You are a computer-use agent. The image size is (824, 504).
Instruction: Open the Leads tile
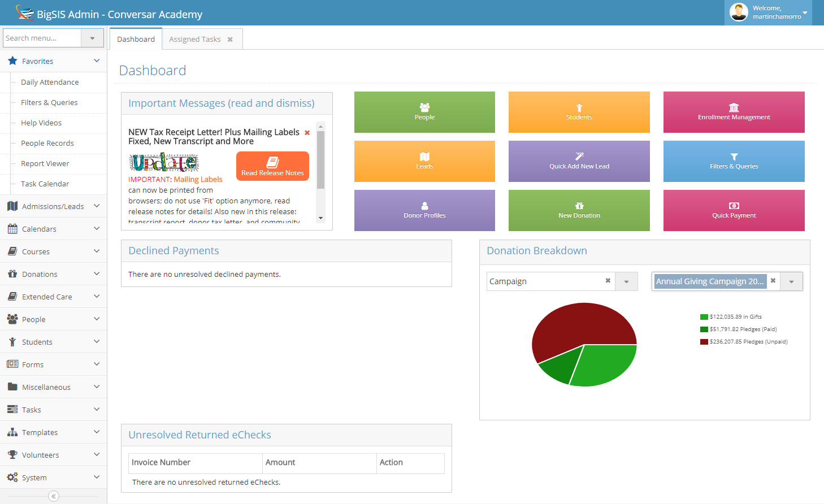pyautogui.click(x=424, y=161)
